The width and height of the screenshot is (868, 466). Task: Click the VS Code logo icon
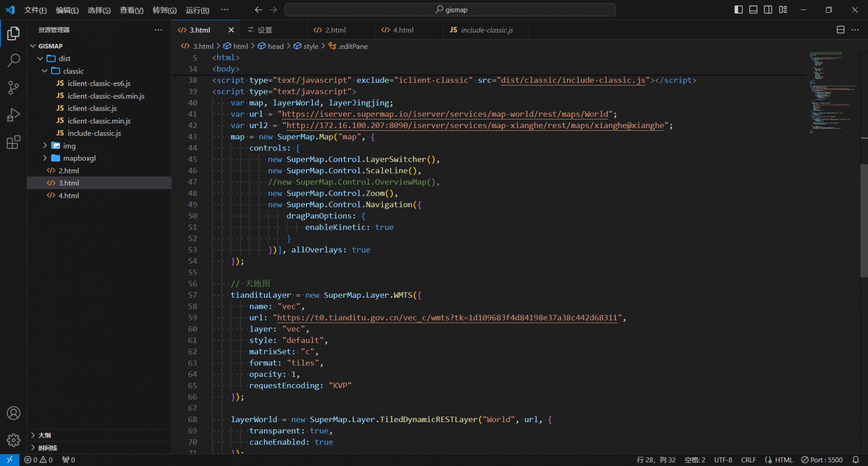10,10
